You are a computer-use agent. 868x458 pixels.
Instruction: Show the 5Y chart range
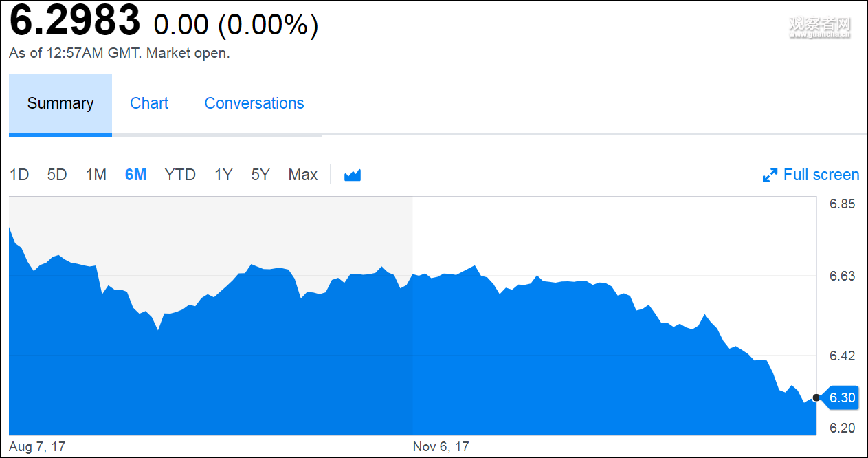pyautogui.click(x=260, y=175)
